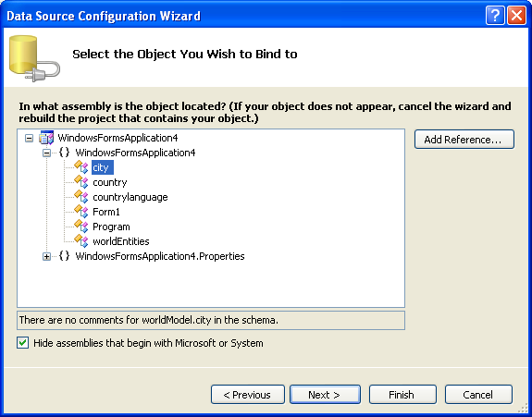Select the WindowsFormsApplication4.Properties label
This screenshot has height=417, width=532.
160,256
